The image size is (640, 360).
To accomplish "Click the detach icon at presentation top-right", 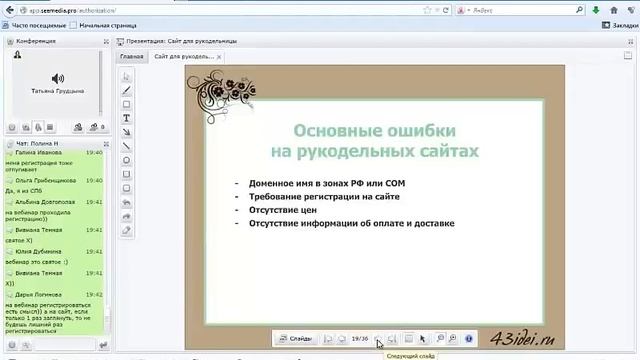I will tap(628, 56).
